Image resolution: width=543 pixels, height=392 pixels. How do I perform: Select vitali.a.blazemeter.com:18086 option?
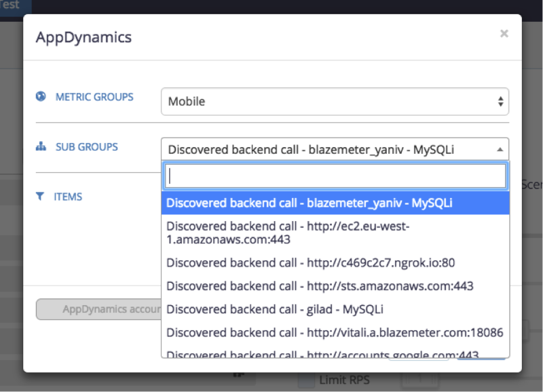coord(335,332)
